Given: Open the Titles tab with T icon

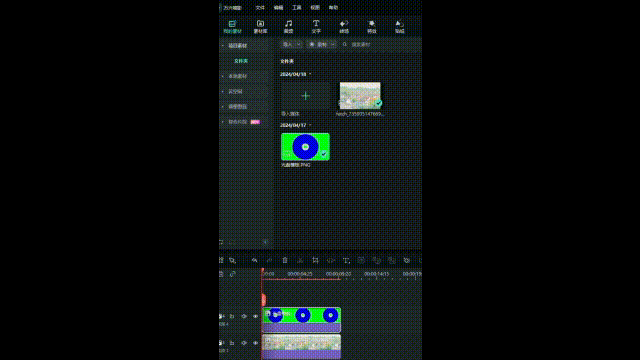Looking at the screenshot, I should point(316,27).
